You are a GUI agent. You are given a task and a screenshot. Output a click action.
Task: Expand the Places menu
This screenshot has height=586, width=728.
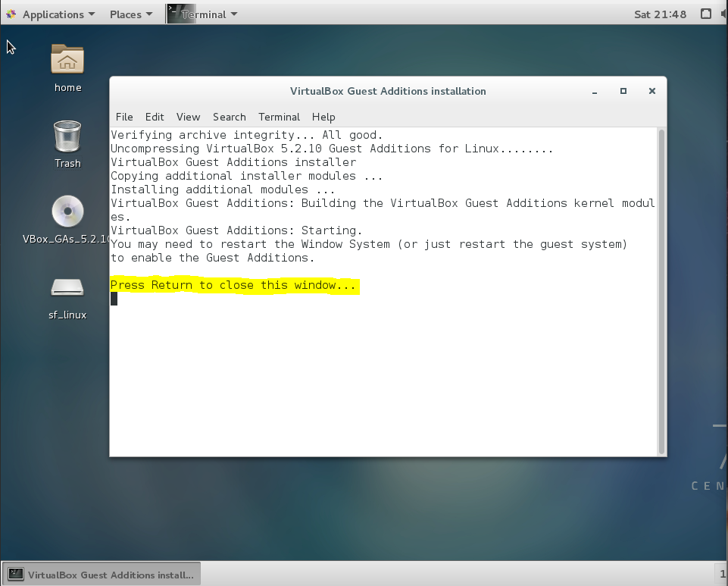click(131, 14)
